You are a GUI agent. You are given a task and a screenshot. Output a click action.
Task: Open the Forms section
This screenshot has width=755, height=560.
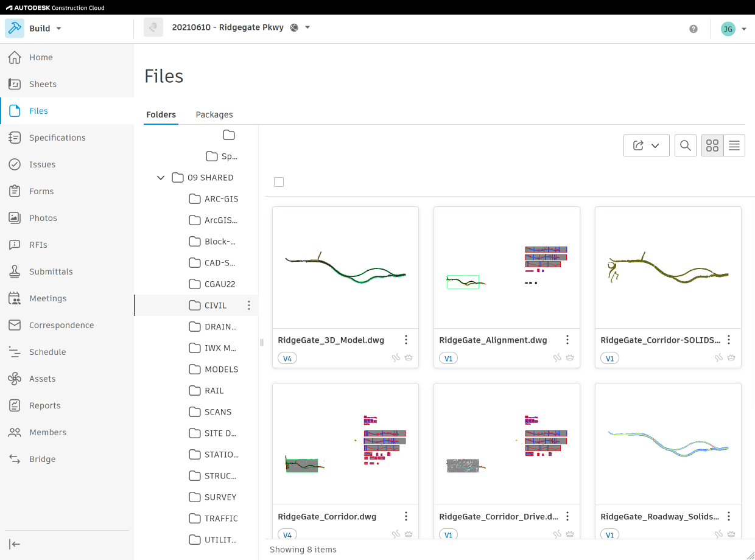click(x=67, y=191)
